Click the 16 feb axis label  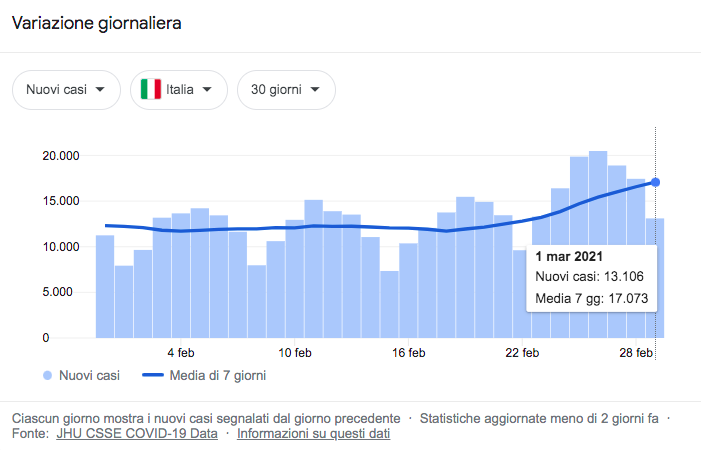[x=409, y=353]
